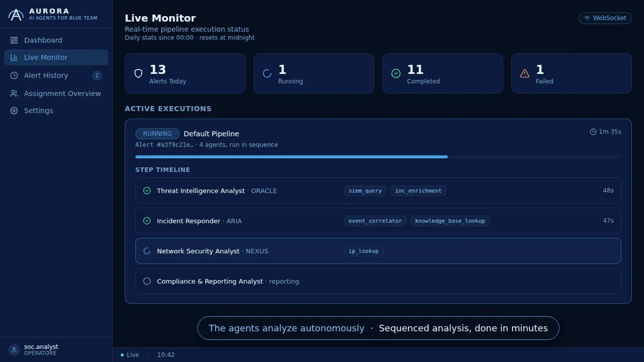Open the 13 Alerts Today card
The image size is (644, 362).
(185, 74)
